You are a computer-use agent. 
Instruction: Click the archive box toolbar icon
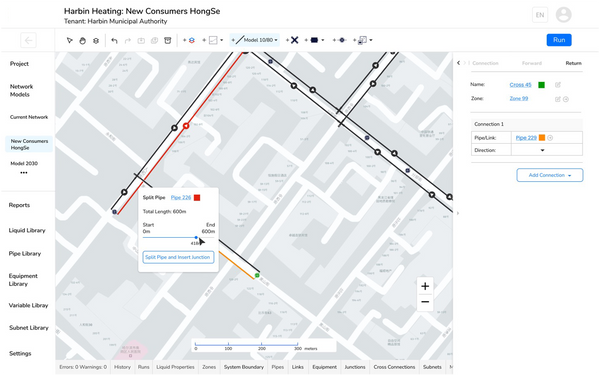168,40
